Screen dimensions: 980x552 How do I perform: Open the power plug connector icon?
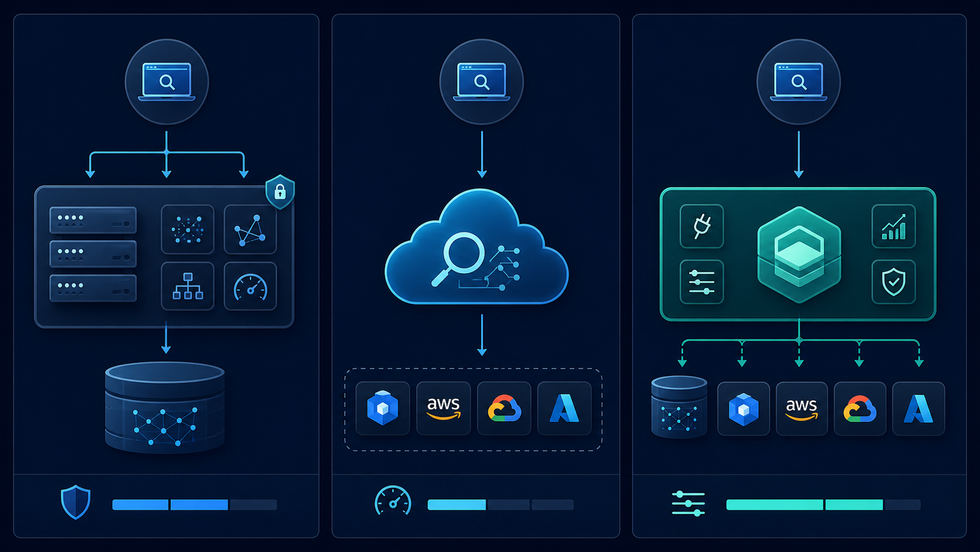click(702, 226)
